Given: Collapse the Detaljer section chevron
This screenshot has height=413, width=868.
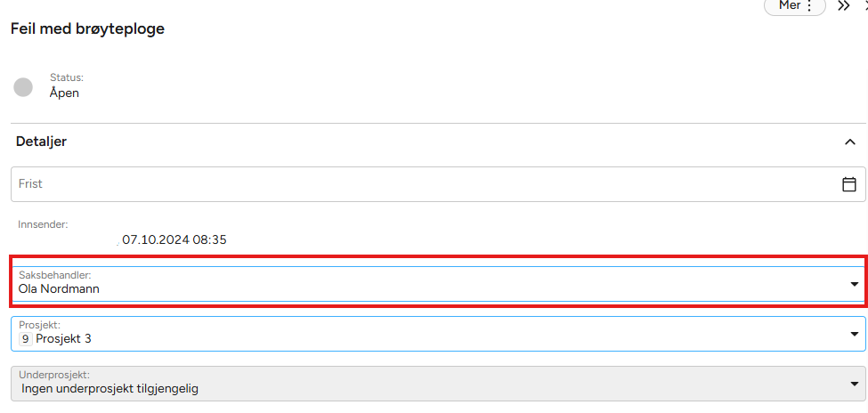Looking at the screenshot, I should pyautogui.click(x=849, y=142).
